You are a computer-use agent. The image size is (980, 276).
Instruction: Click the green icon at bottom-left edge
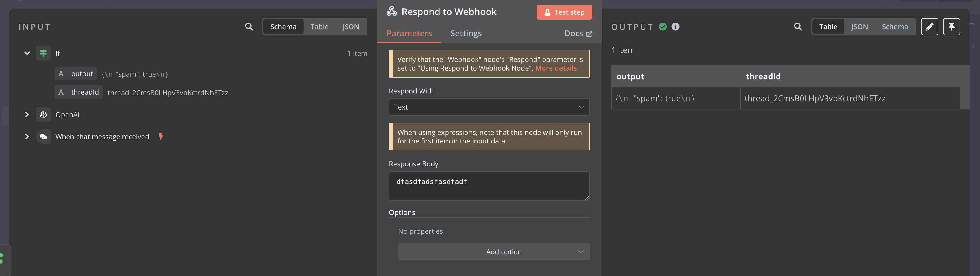2,258
